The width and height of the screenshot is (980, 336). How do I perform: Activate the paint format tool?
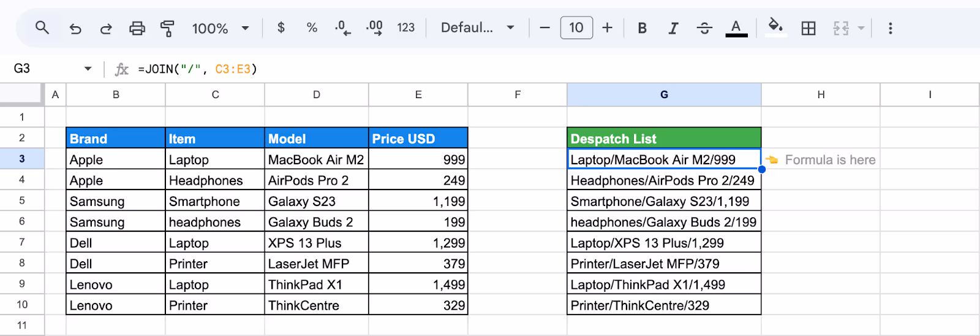(167, 28)
